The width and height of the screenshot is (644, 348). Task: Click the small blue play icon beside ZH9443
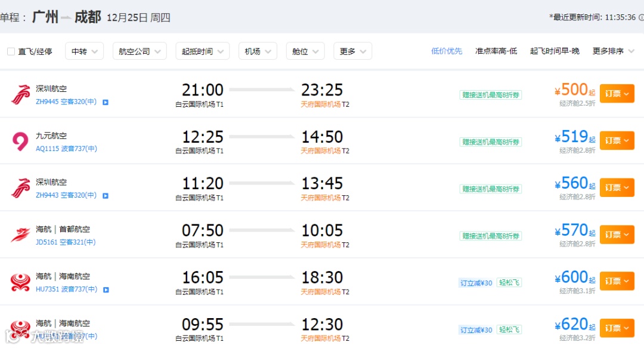[106, 196]
